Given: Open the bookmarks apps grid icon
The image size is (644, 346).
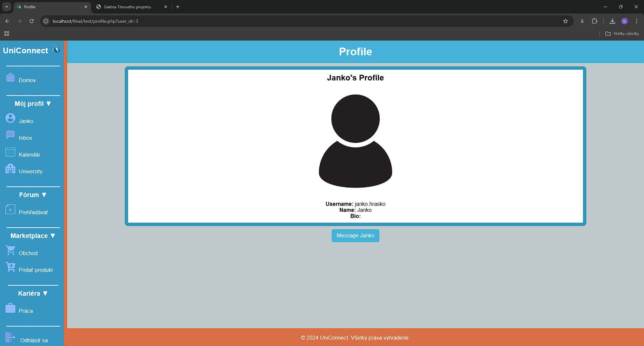Looking at the screenshot, I should tap(7, 34).
